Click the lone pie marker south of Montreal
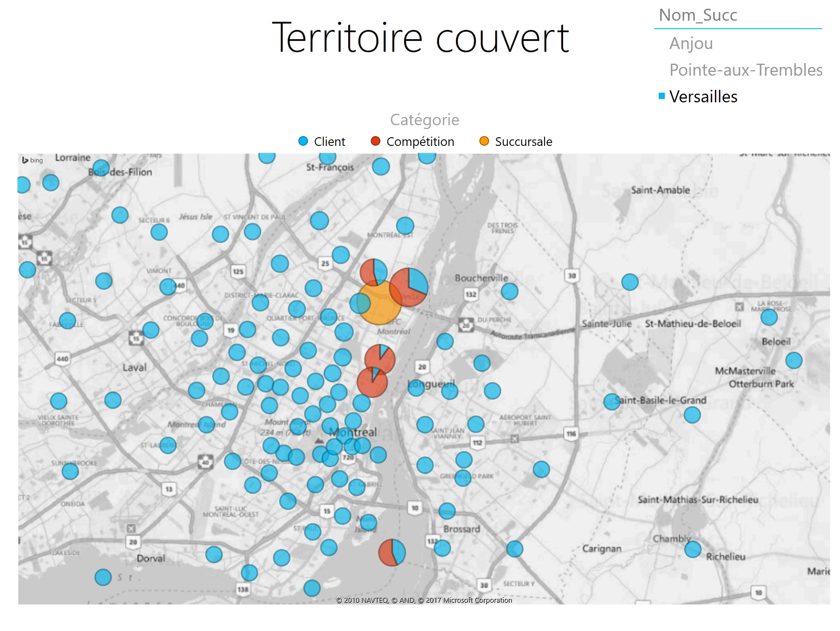The image size is (840, 631). pos(392,553)
